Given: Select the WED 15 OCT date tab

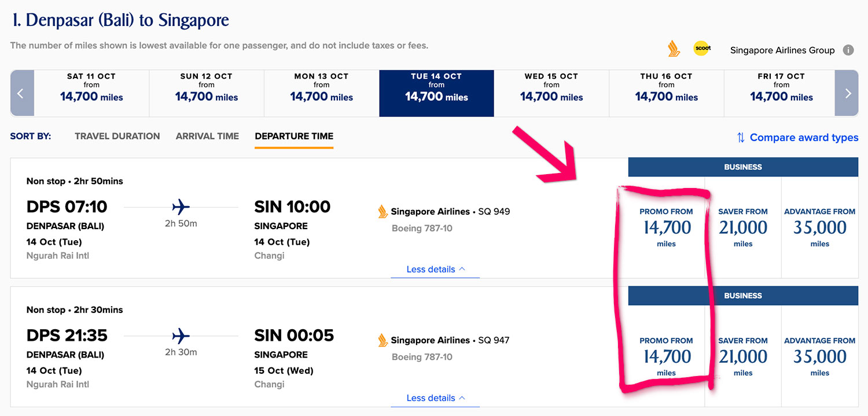Looking at the screenshot, I should pyautogui.click(x=551, y=93).
